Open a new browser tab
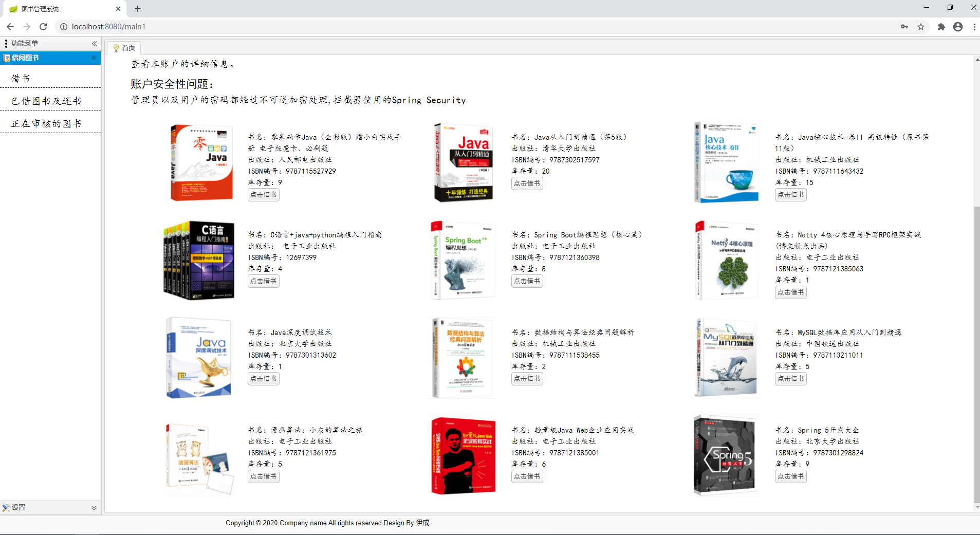The image size is (980, 535). pyautogui.click(x=138, y=9)
